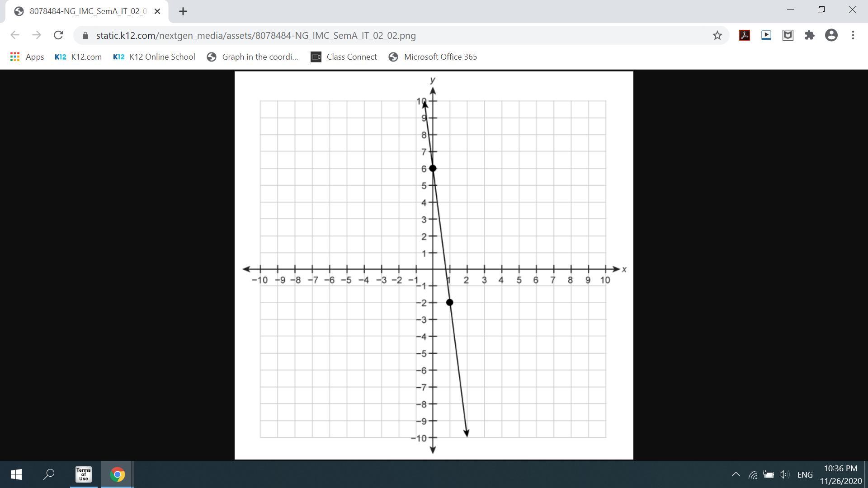The image size is (868, 488).
Task: Open the Apps bookmark shortcut
Action: pyautogui.click(x=27, y=57)
